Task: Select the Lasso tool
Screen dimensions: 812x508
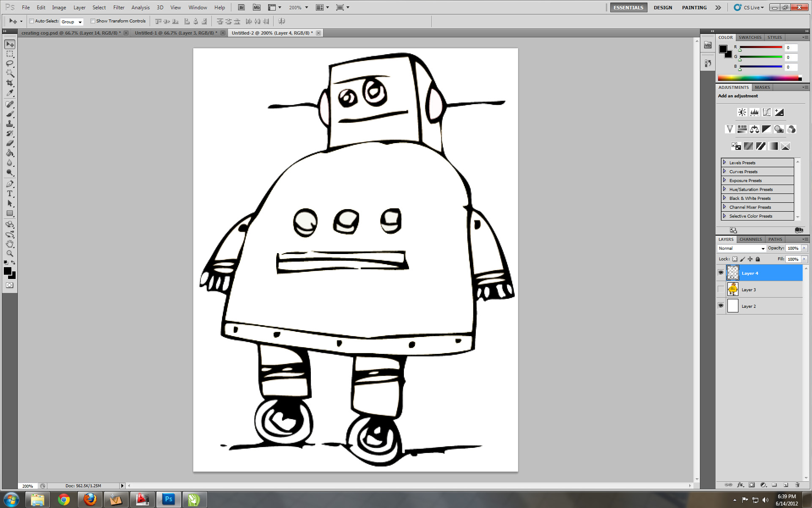Action: coord(10,63)
